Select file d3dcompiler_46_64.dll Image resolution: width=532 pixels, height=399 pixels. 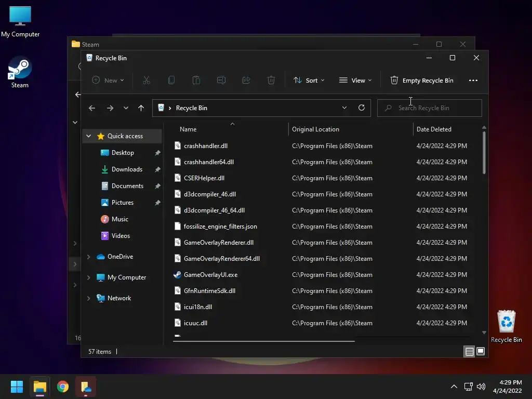coord(214,210)
